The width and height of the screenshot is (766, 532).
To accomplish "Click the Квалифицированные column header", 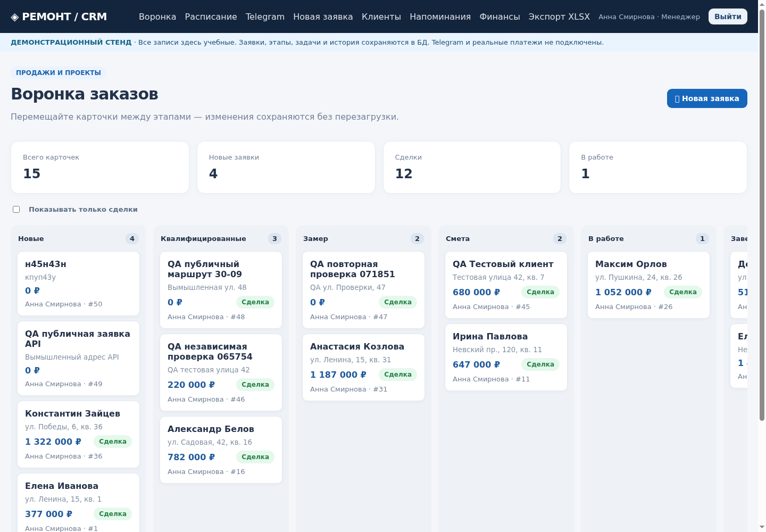I will click(203, 239).
